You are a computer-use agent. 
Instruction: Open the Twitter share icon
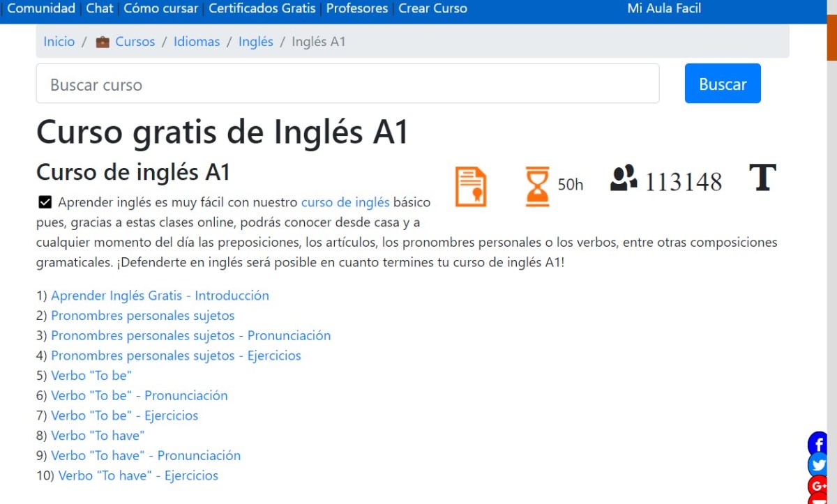(x=817, y=464)
